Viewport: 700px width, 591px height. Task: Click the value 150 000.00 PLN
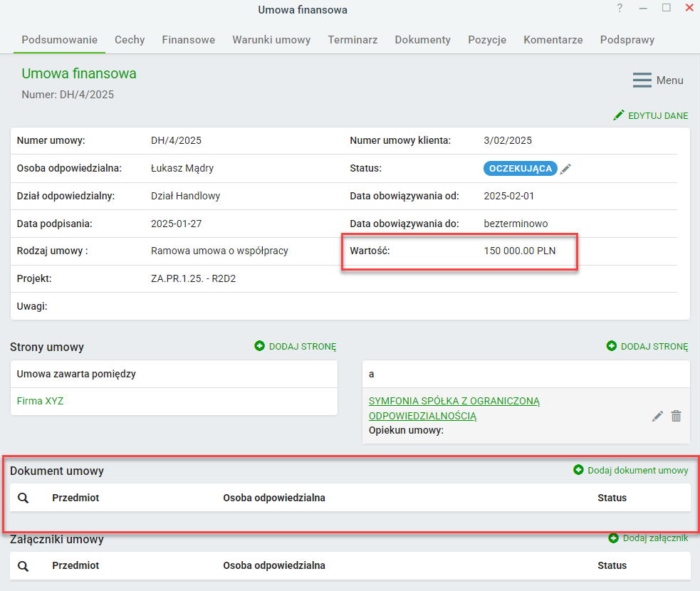click(520, 251)
